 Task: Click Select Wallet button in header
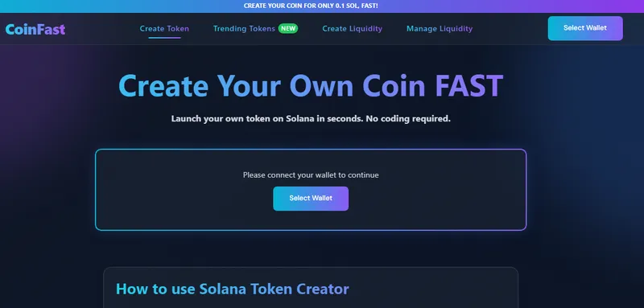[585, 28]
